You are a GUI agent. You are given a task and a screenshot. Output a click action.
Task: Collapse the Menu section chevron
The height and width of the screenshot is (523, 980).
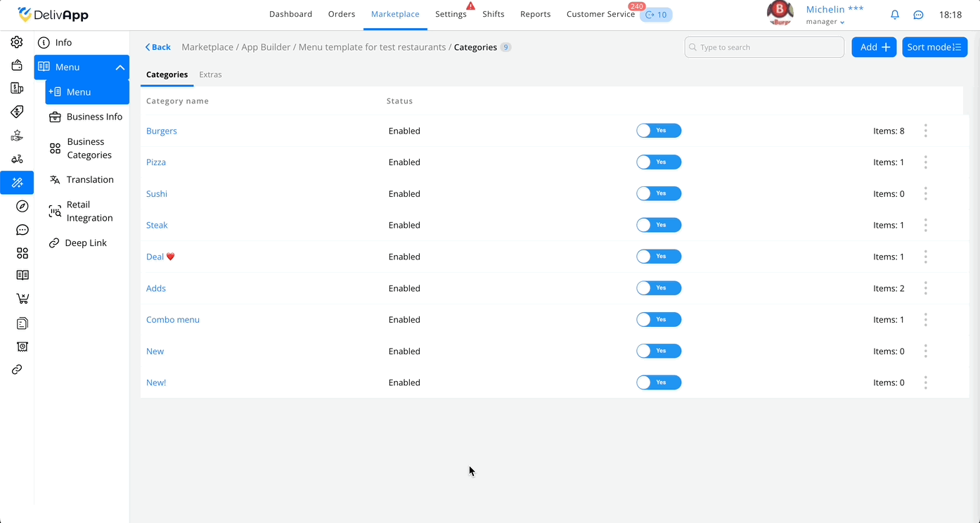pos(120,67)
